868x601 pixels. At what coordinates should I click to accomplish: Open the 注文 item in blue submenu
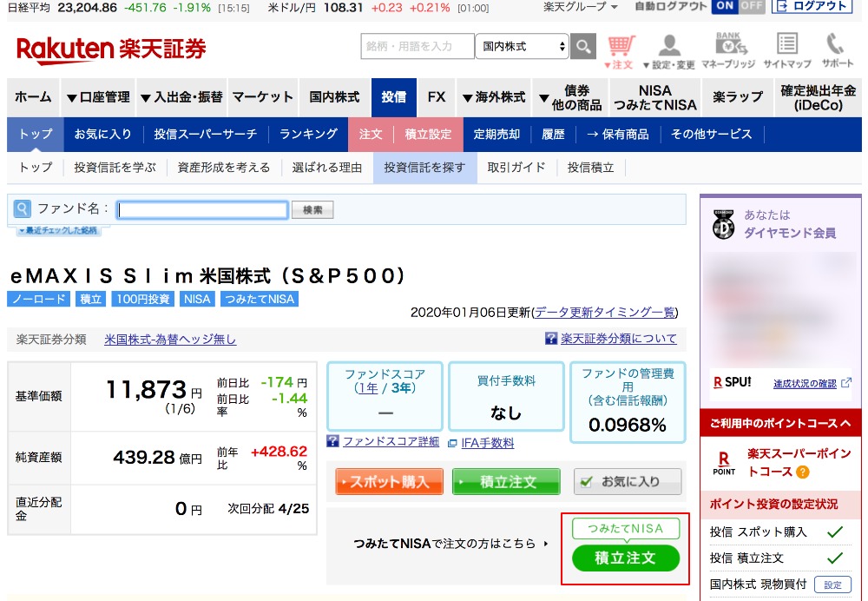371,134
